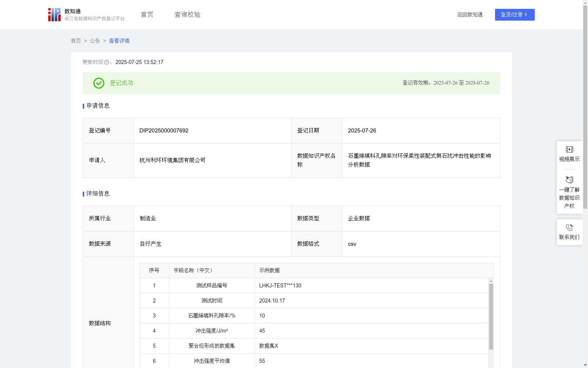Click the 申请信息 section heading
Screen dimensions: 588x368
click(98, 106)
